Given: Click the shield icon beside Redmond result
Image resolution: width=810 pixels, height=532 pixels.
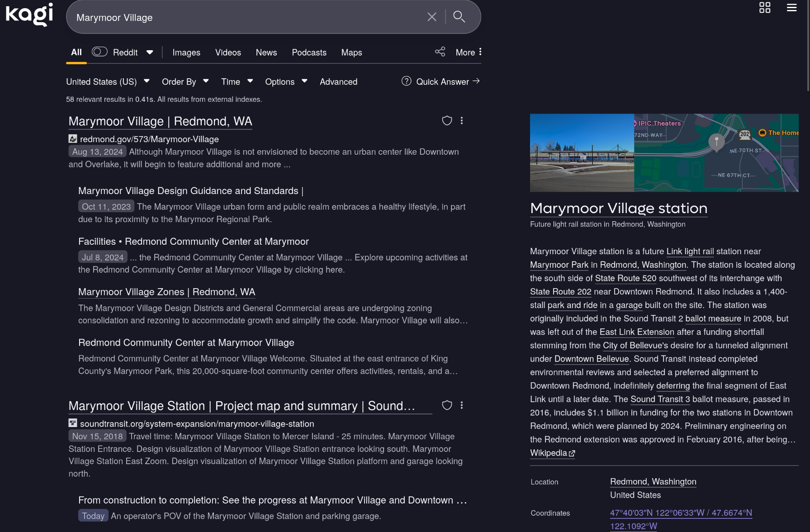Looking at the screenshot, I should click(x=447, y=121).
